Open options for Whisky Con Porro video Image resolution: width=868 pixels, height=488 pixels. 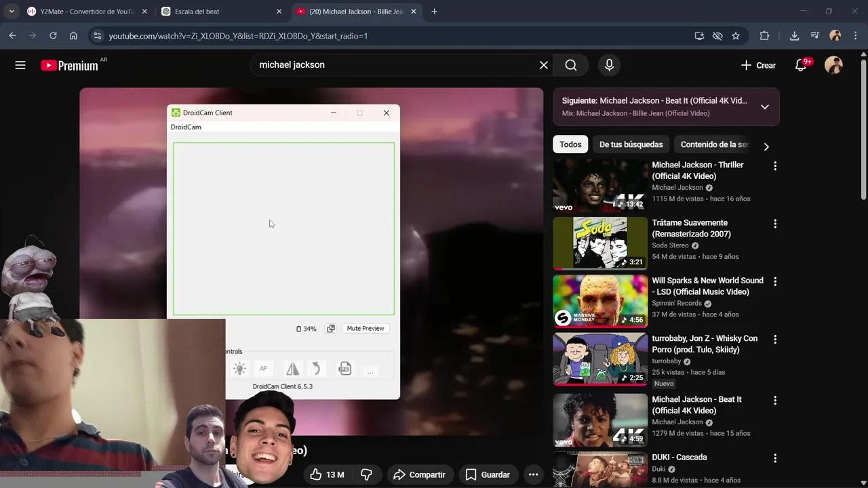click(x=775, y=340)
